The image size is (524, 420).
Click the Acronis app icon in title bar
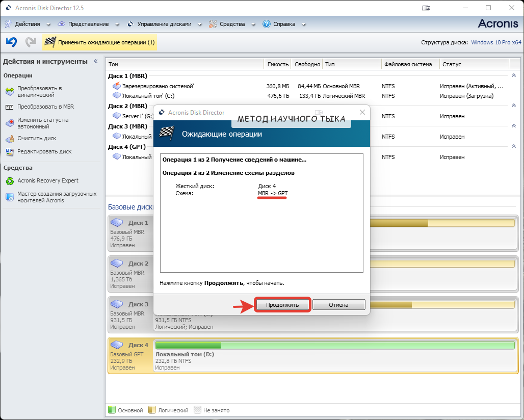click(x=9, y=8)
